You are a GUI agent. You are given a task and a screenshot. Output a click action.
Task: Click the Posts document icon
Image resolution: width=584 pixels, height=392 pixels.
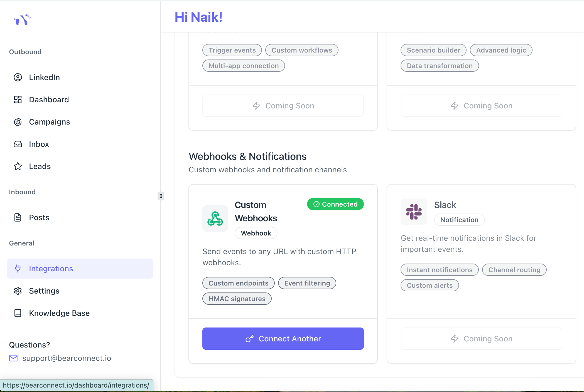point(18,217)
